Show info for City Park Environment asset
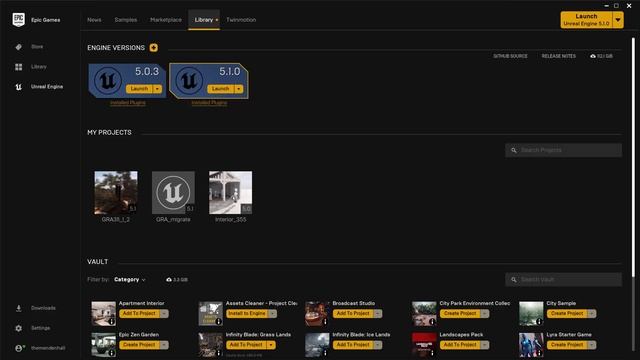The width and height of the screenshot is (640, 360). pos(432,322)
